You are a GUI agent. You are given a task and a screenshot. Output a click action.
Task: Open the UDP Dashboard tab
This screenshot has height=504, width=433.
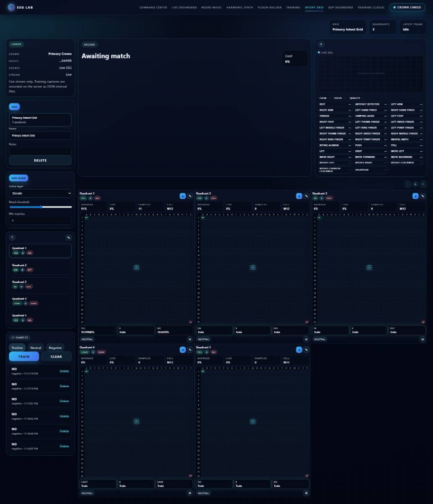[x=340, y=7]
